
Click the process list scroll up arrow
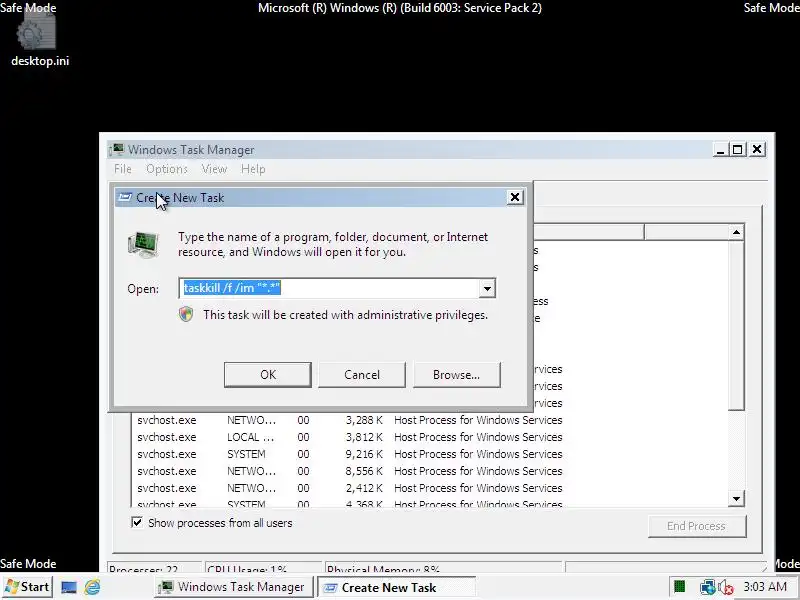click(x=736, y=233)
